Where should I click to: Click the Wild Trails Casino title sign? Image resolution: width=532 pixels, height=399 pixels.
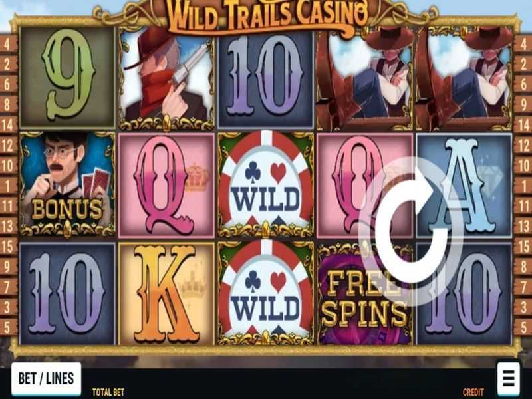click(267, 15)
